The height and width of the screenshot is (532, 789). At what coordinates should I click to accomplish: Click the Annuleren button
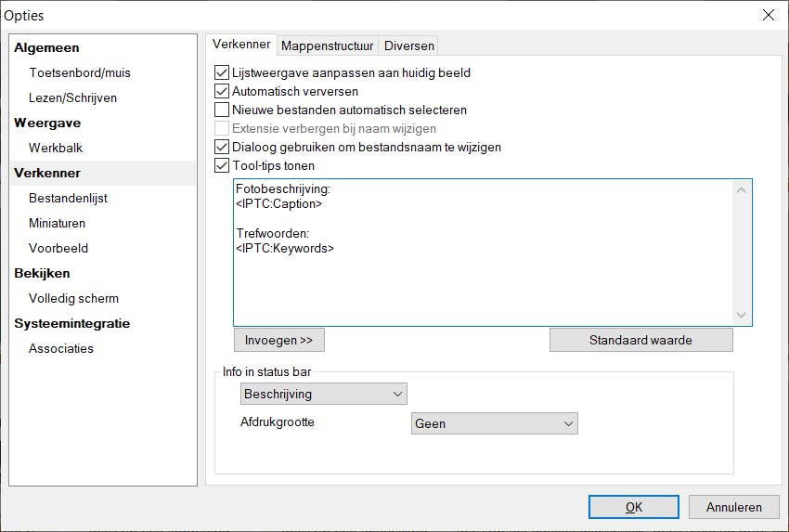[x=733, y=507]
